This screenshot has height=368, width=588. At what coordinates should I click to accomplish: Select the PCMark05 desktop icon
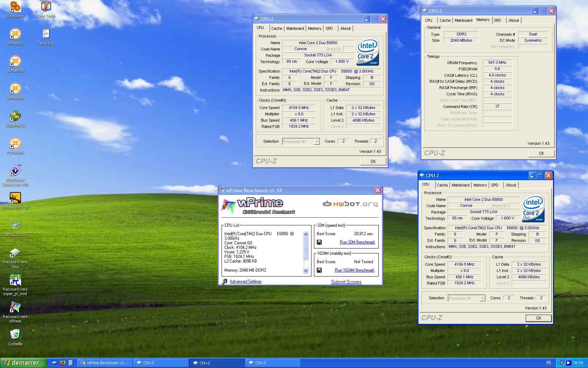(x=15, y=146)
